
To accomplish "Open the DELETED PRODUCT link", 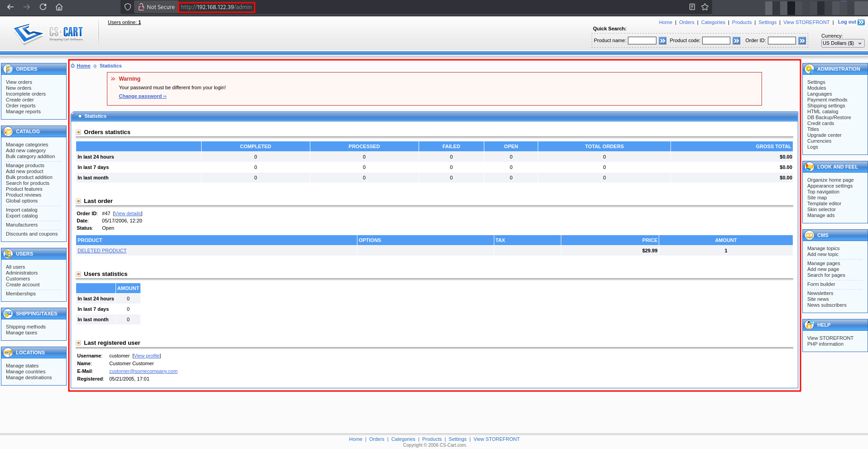I will (102, 251).
